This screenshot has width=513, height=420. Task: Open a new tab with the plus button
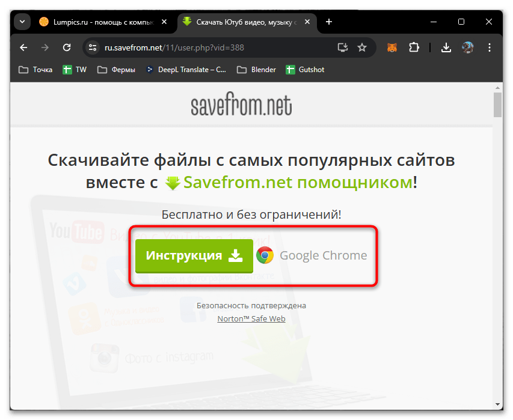coord(328,22)
